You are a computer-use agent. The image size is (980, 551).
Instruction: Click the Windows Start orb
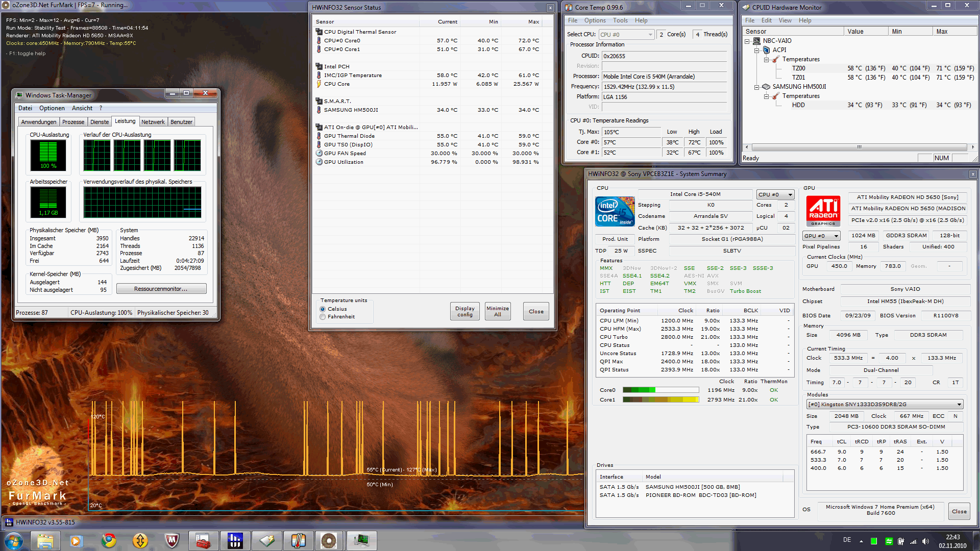14,540
